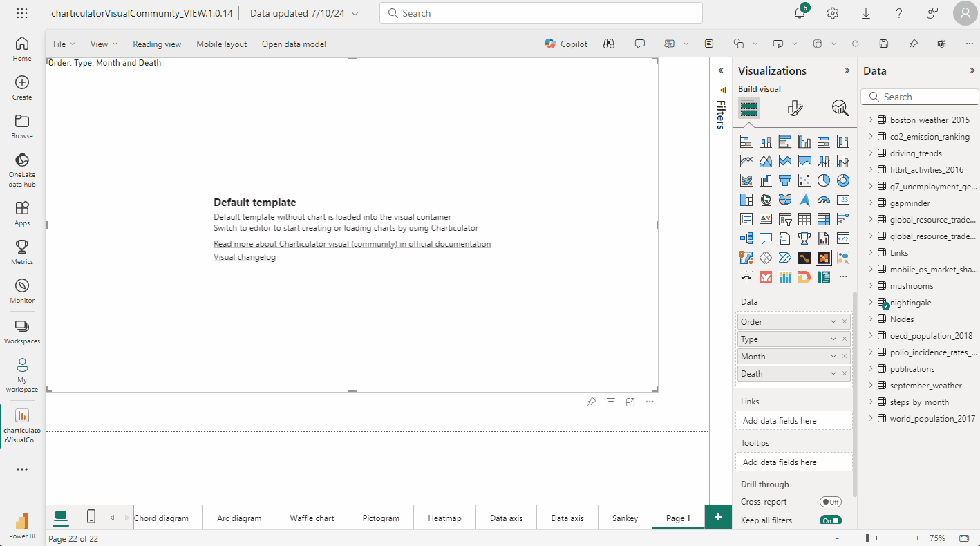Open the notifications bell
The image size is (980, 546).
click(799, 13)
